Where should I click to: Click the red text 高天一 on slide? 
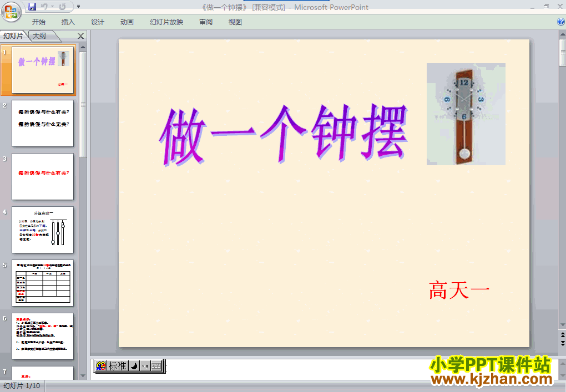point(459,291)
